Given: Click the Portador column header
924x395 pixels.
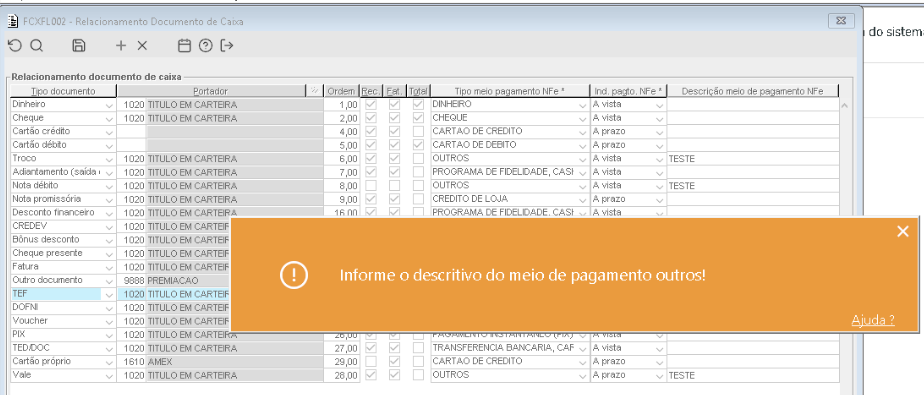Looking at the screenshot, I should 210,91.
